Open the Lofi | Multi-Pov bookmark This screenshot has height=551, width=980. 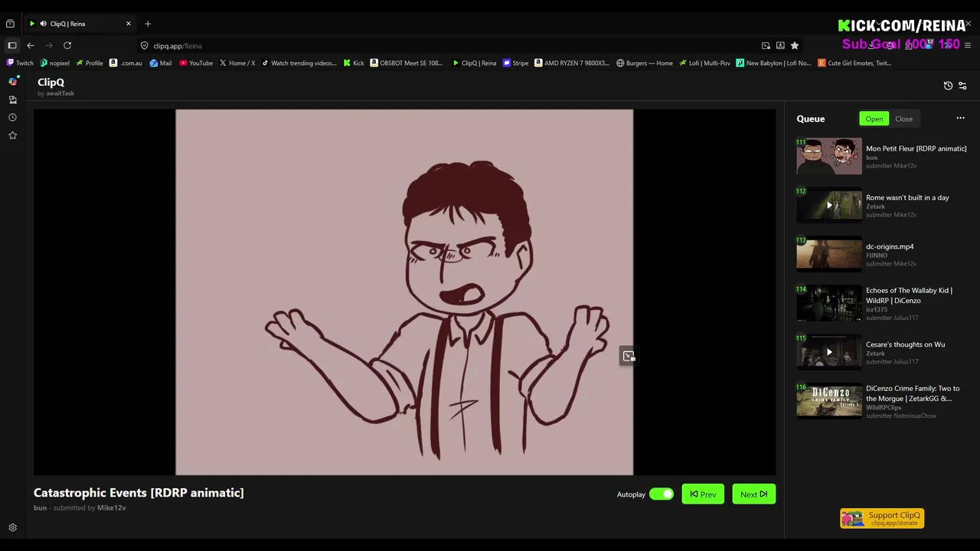[x=704, y=63]
